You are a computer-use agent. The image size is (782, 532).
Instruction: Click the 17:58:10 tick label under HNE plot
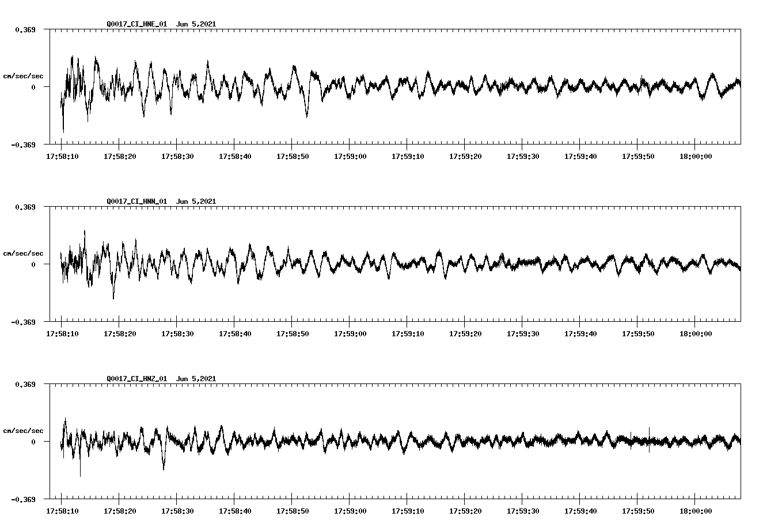pos(62,157)
